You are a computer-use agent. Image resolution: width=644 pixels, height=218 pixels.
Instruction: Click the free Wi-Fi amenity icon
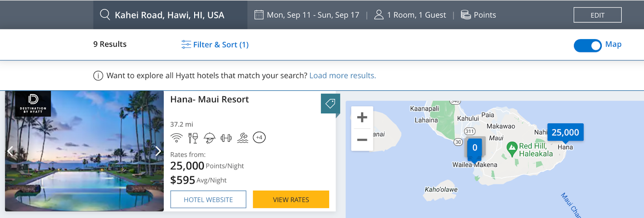[x=176, y=138]
